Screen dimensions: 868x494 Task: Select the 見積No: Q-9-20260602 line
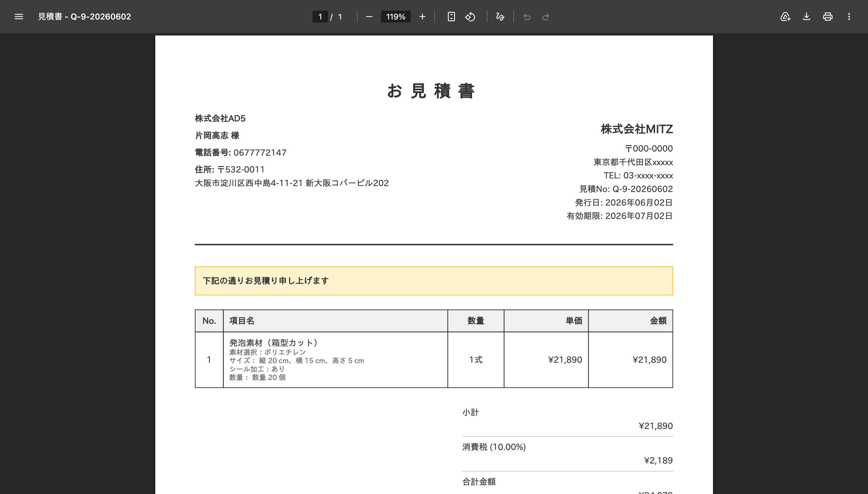pyautogui.click(x=626, y=188)
